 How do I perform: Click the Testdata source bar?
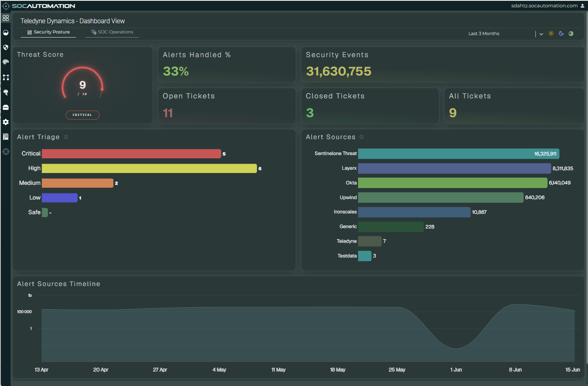tap(365, 256)
